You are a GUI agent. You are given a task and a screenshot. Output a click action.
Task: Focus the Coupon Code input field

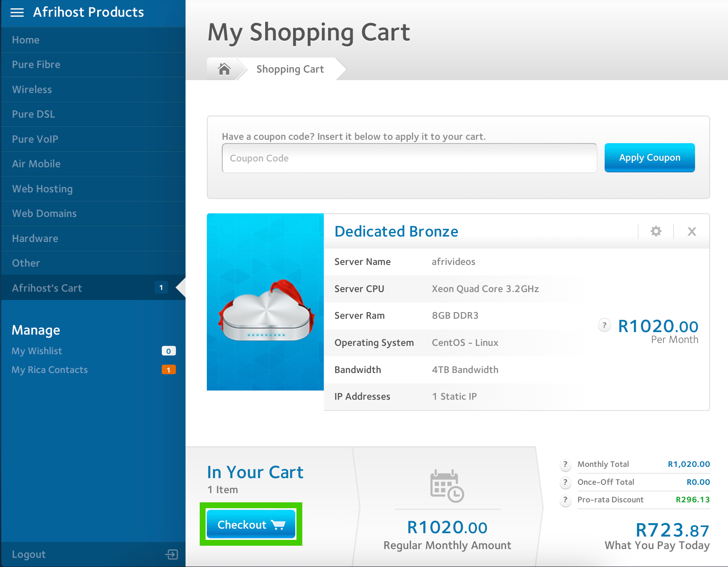[x=409, y=158]
